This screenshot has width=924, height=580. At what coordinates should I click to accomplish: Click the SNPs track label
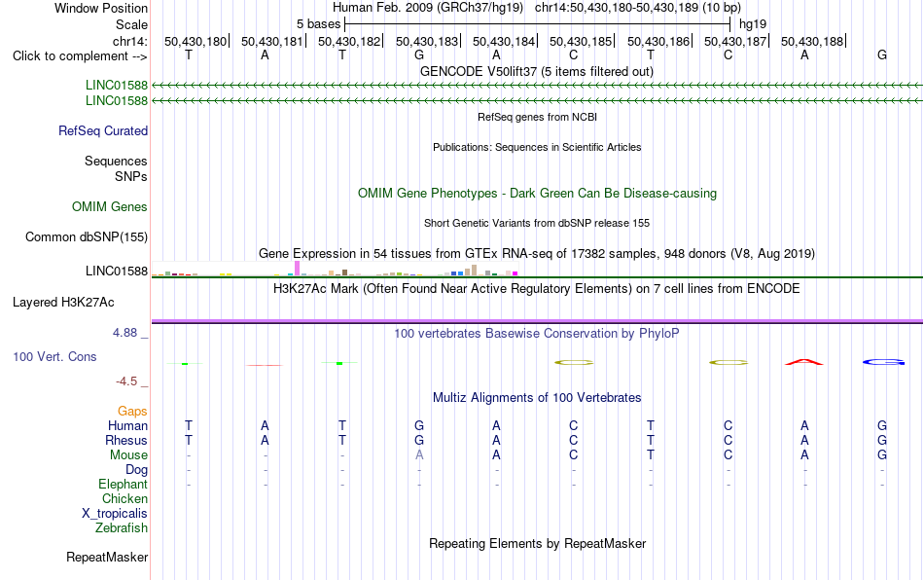(131, 176)
